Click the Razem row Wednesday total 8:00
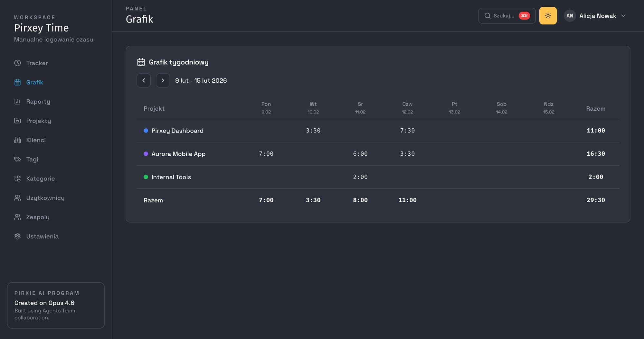 pos(360,200)
